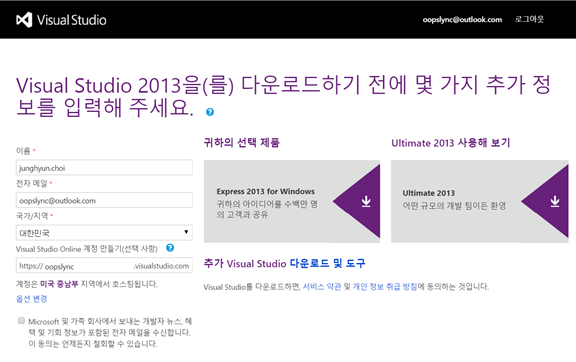
Task: Focus the name field junghyun.choi
Action: click(x=104, y=168)
